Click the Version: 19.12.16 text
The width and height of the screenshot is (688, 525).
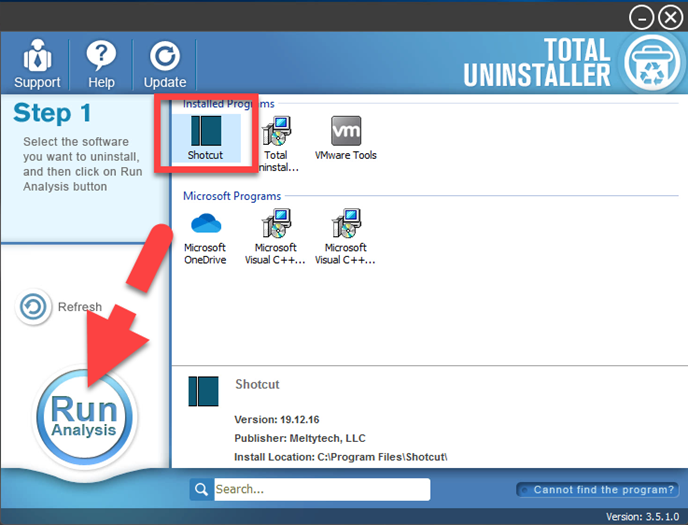[x=277, y=420]
